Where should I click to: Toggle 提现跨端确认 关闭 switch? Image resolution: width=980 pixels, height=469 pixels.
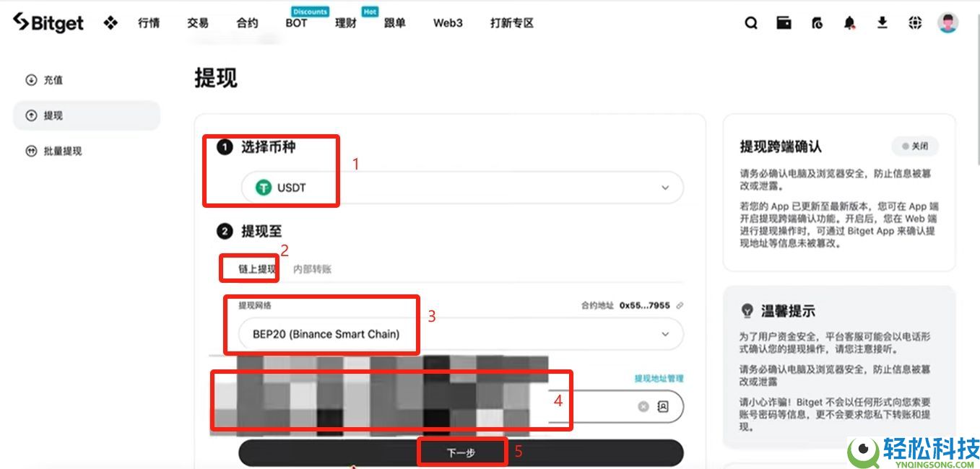[914, 146]
